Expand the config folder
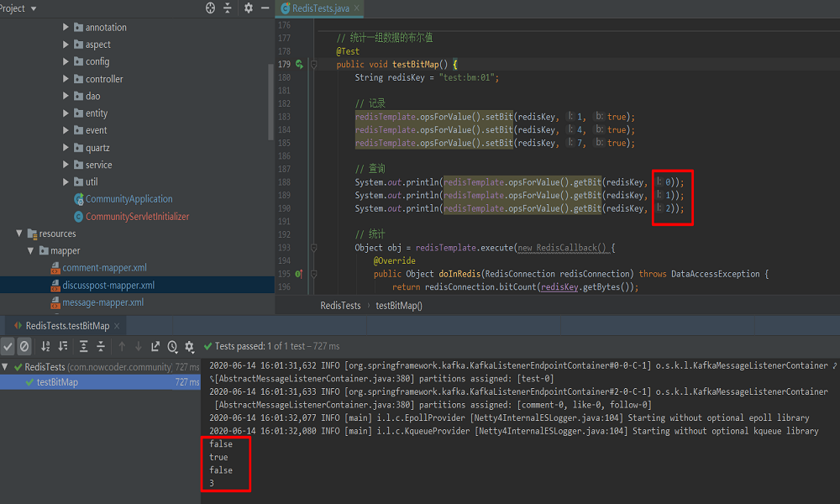Screen dimensions: 840x504 click(66, 61)
